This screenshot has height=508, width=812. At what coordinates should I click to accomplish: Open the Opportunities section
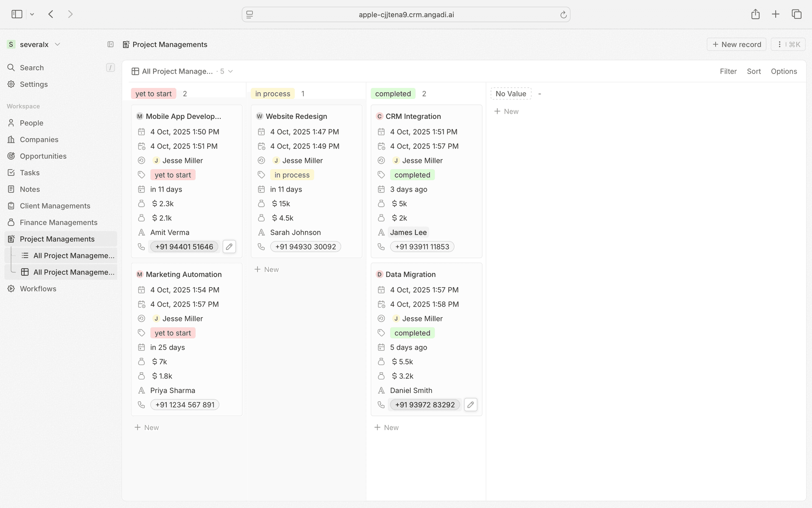click(43, 156)
